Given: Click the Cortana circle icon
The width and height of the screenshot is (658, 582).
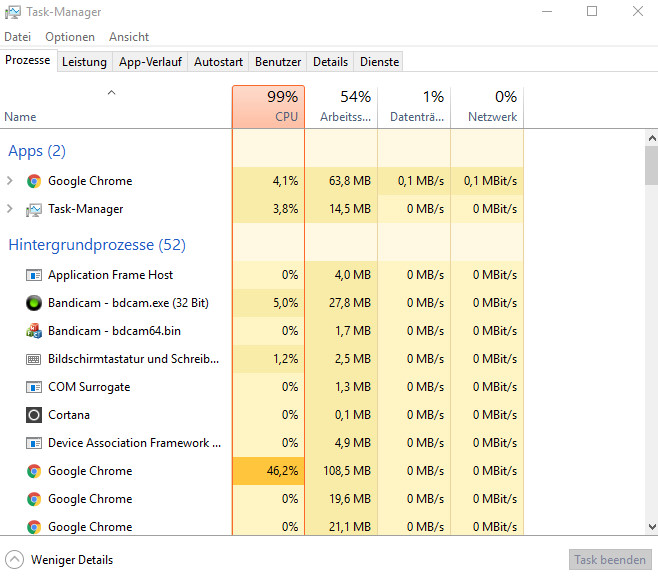Looking at the screenshot, I should 34,415.
